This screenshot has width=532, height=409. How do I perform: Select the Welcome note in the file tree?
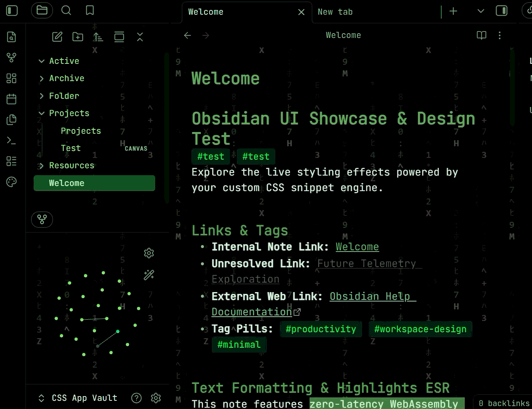(94, 183)
